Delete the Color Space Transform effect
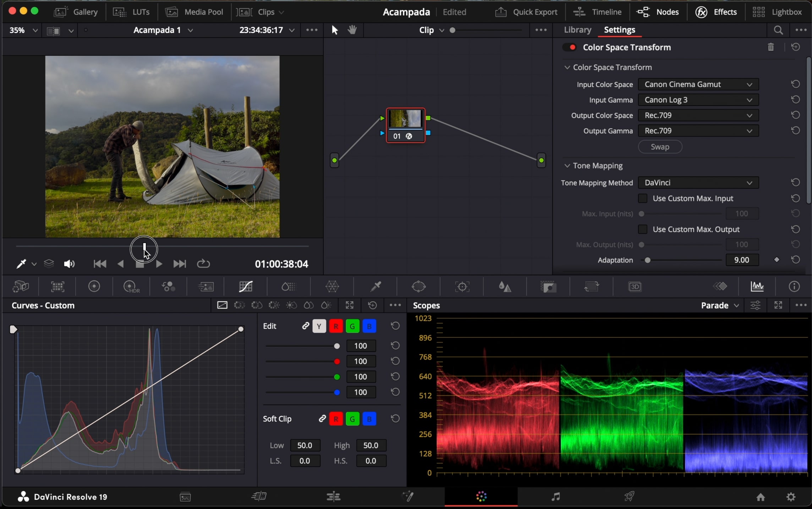This screenshot has height=509, width=812. point(770,47)
